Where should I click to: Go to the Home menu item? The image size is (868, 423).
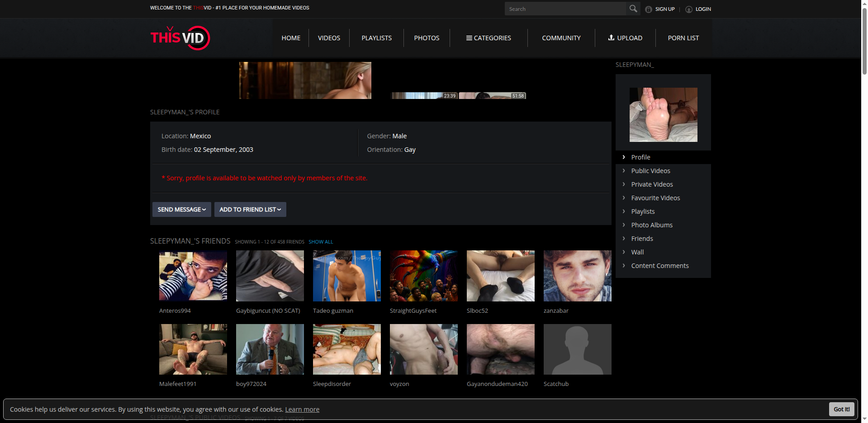coord(291,38)
